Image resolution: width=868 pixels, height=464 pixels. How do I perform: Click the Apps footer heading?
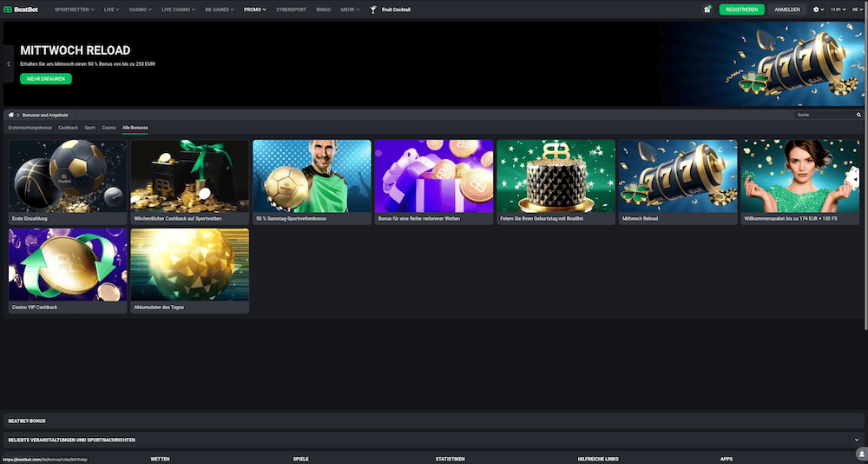coord(727,459)
